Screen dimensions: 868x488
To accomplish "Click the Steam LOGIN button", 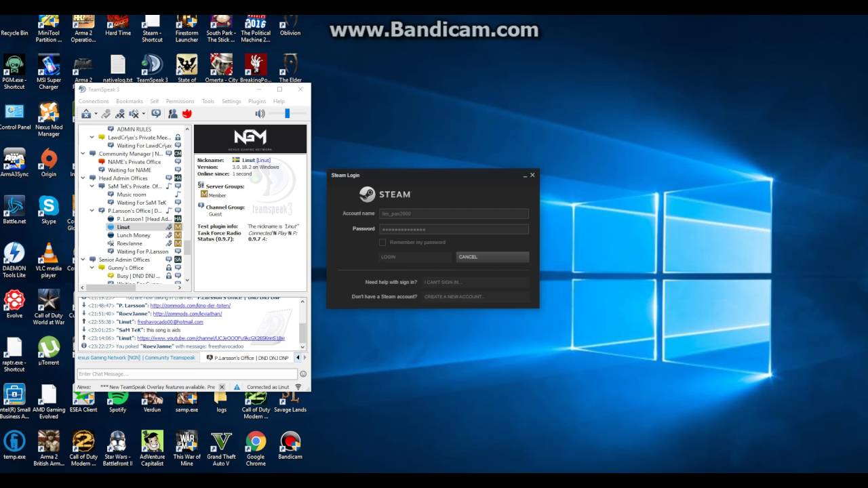I will coord(415,257).
